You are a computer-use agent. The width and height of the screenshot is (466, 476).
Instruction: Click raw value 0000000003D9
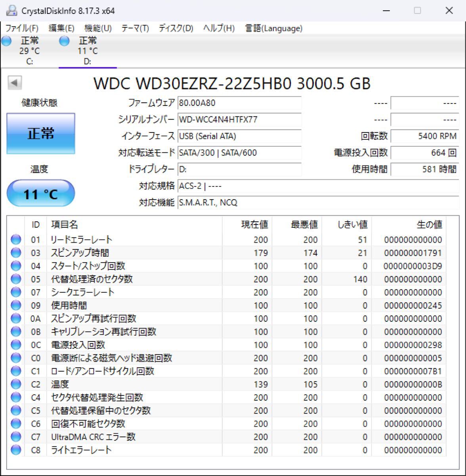click(413, 266)
